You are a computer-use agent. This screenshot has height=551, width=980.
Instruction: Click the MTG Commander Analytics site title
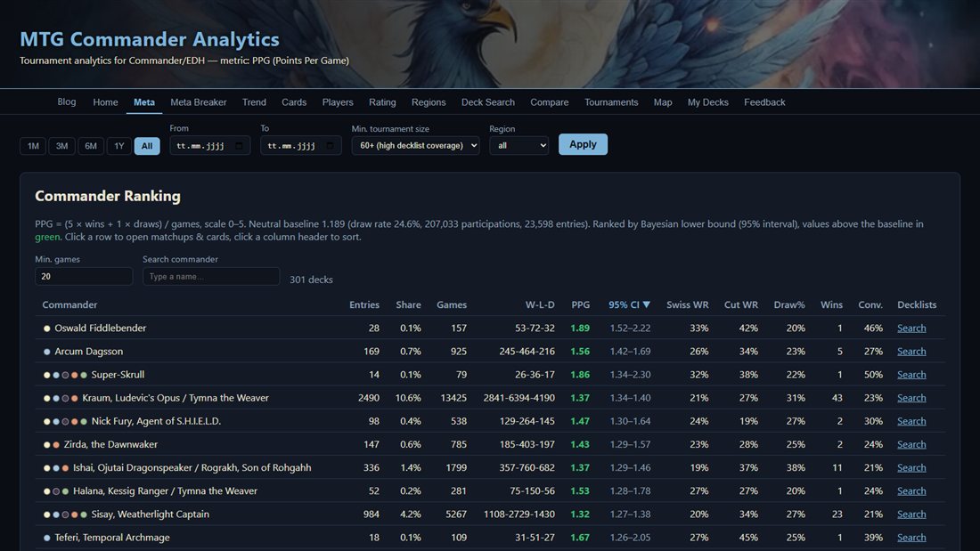coord(150,39)
